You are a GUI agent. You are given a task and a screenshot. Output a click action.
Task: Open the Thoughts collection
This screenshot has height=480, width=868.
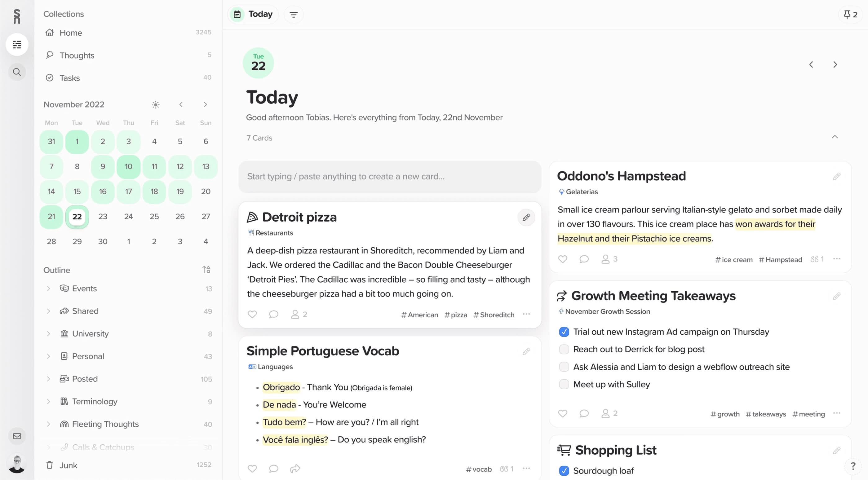click(x=77, y=55)
